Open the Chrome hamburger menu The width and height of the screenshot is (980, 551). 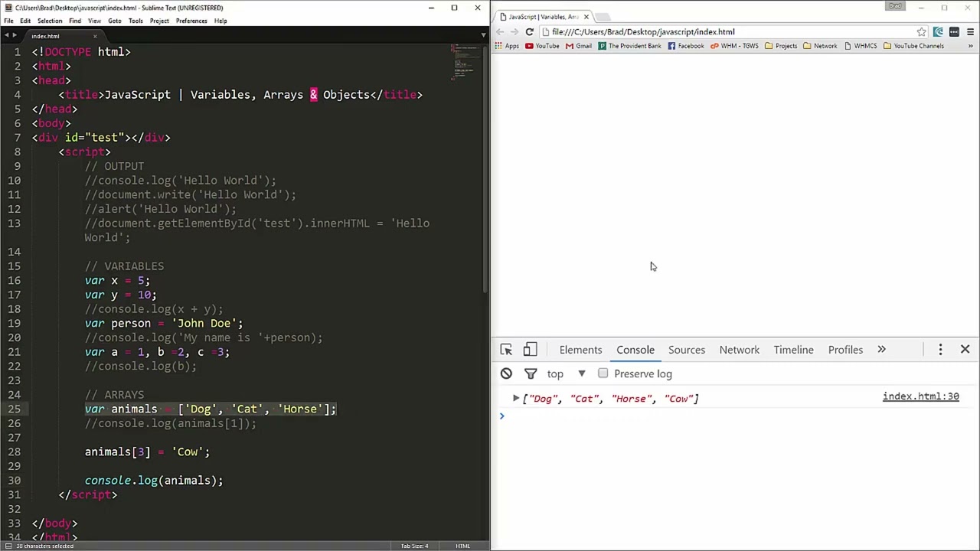tap(970, 32)
